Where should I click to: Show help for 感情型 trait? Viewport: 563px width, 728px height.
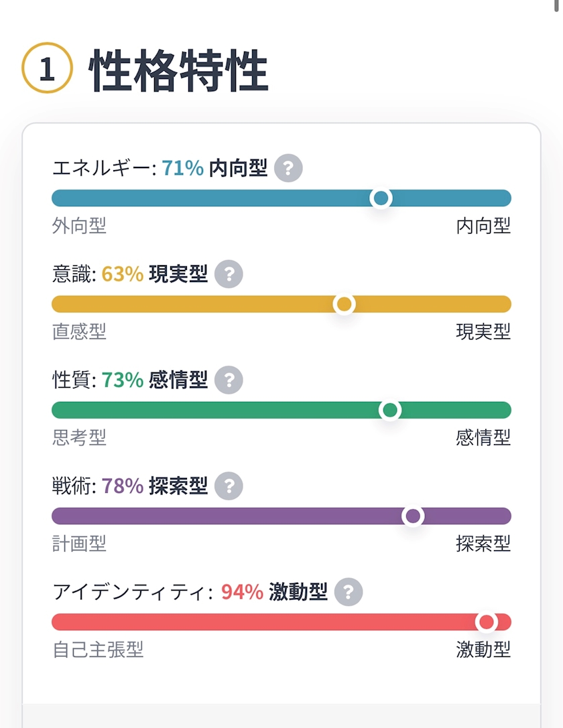[229, 380]
